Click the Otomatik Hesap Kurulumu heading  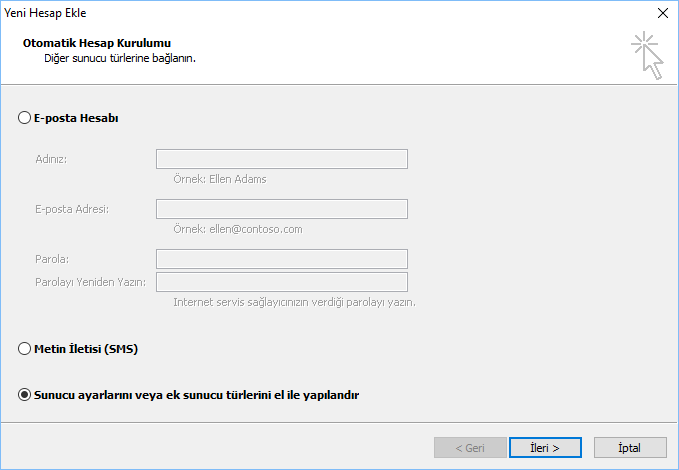97,44
